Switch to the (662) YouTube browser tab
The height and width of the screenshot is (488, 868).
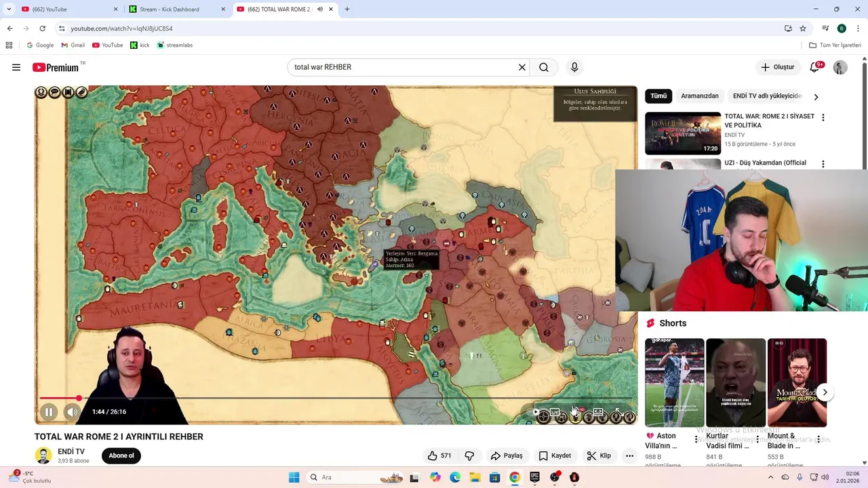click(x=68, y=9)
